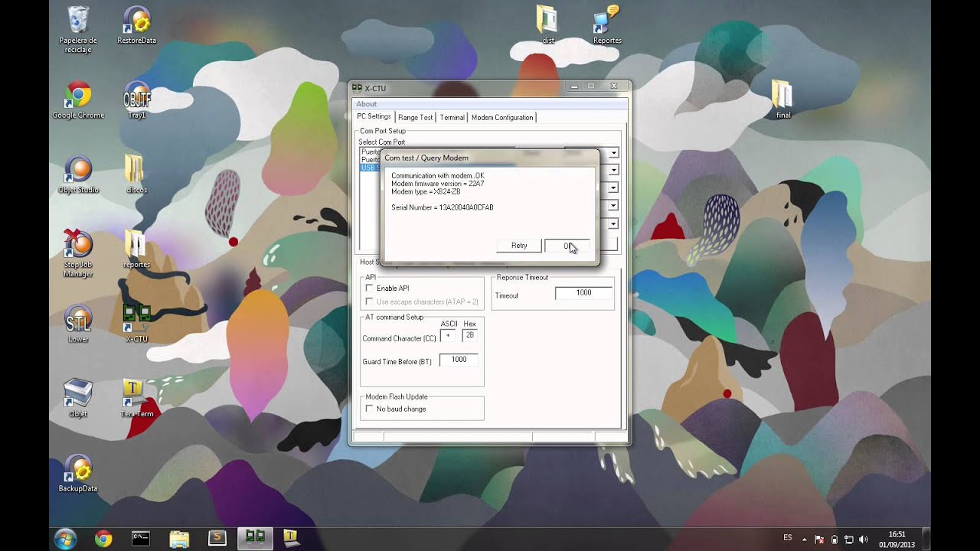This screenshot has width=980, height=551.
Task: Click the serial number text line
Action: (x=442, y=207)
